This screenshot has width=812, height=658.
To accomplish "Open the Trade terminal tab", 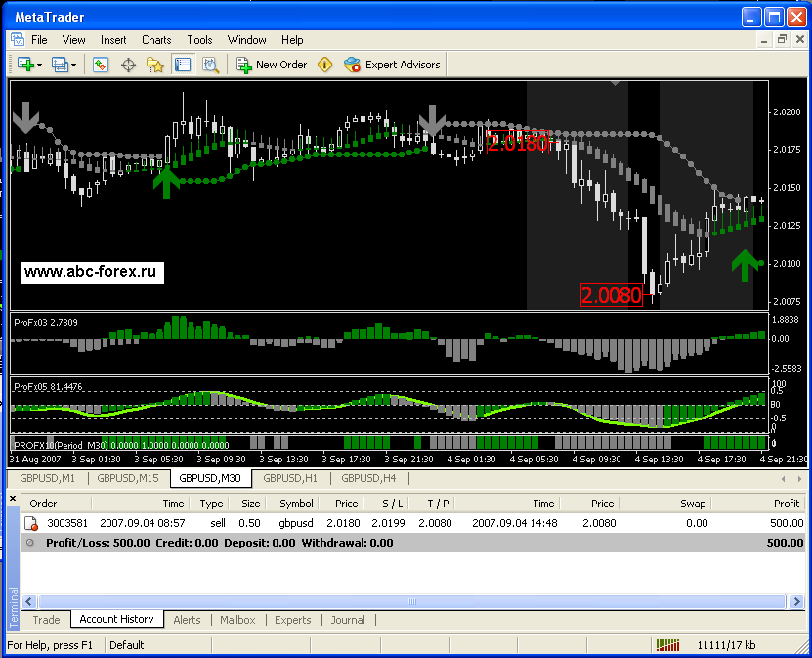I will (x=46, y=620).
